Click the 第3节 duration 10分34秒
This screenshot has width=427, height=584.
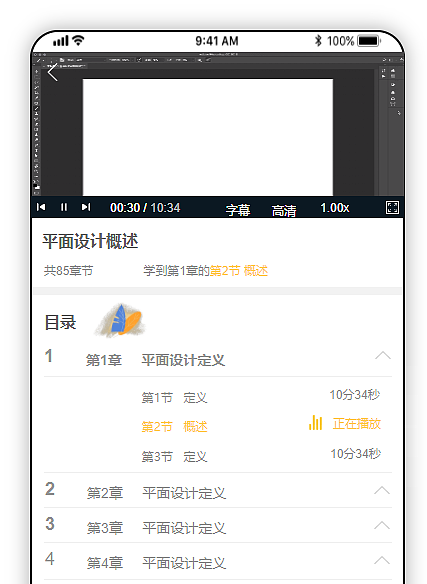[x=355, y=454]
